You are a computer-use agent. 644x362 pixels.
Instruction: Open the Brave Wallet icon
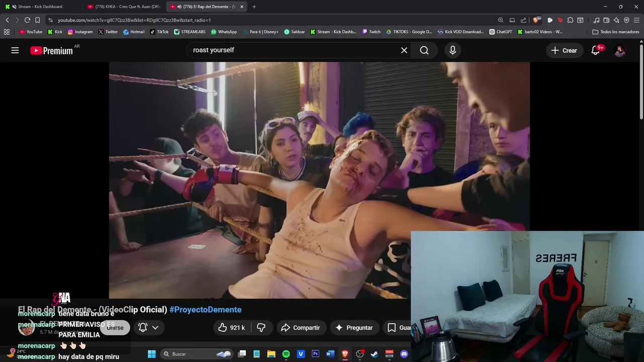click(x=606, y=20)
